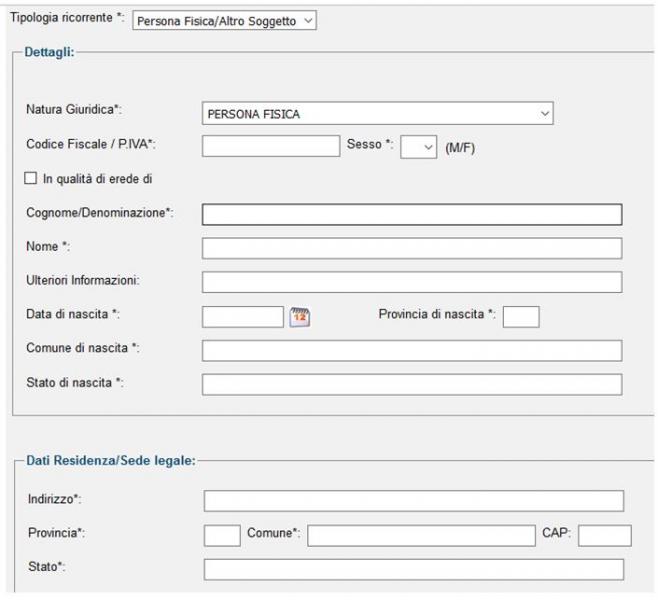Open the Tipologia ricorrente dropdown
Image resolution: width=658 pixels, height=600 pixels.
point(224,21)
